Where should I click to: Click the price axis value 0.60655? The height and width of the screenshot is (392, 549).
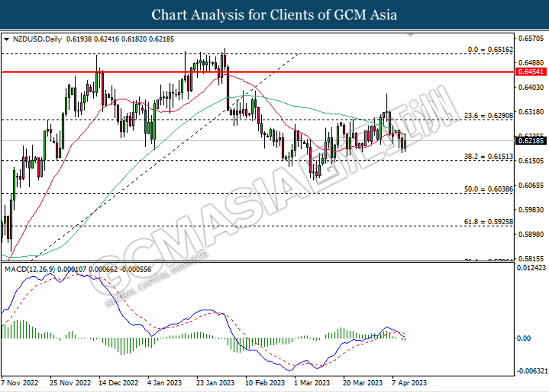pos(531,185)
